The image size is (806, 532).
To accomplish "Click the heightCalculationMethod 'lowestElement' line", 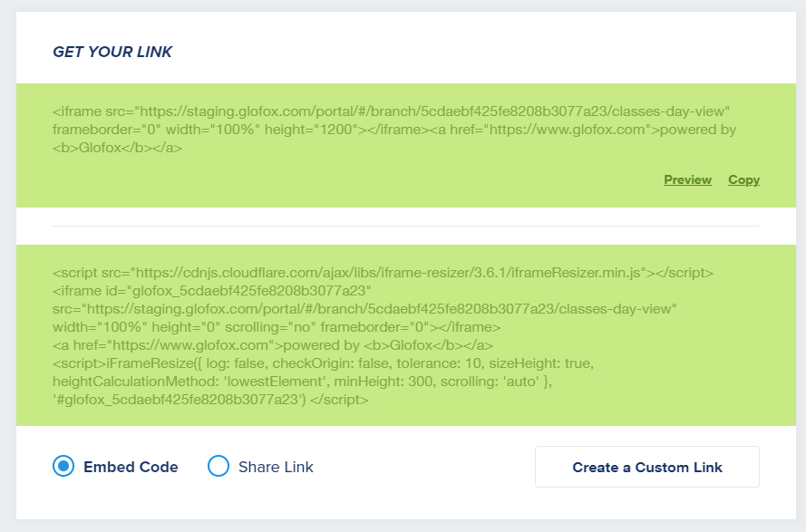I will click(x=302, y=382).
